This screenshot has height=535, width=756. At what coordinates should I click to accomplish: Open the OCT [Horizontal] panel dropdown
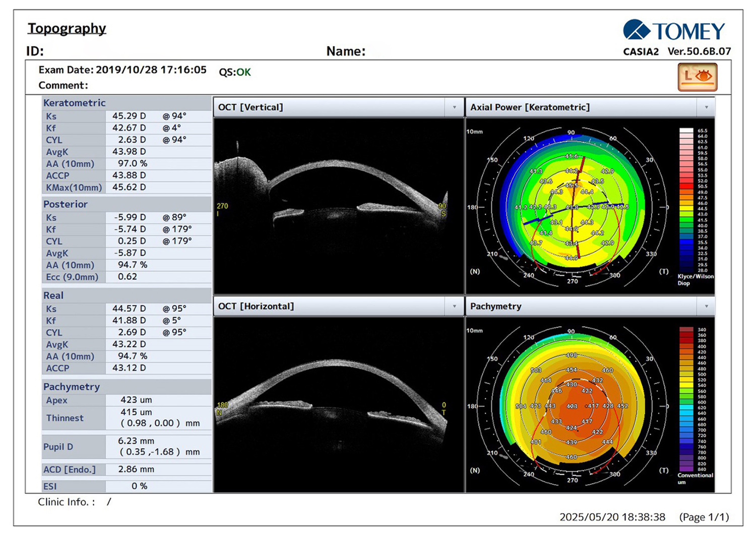tap(454, 307)
